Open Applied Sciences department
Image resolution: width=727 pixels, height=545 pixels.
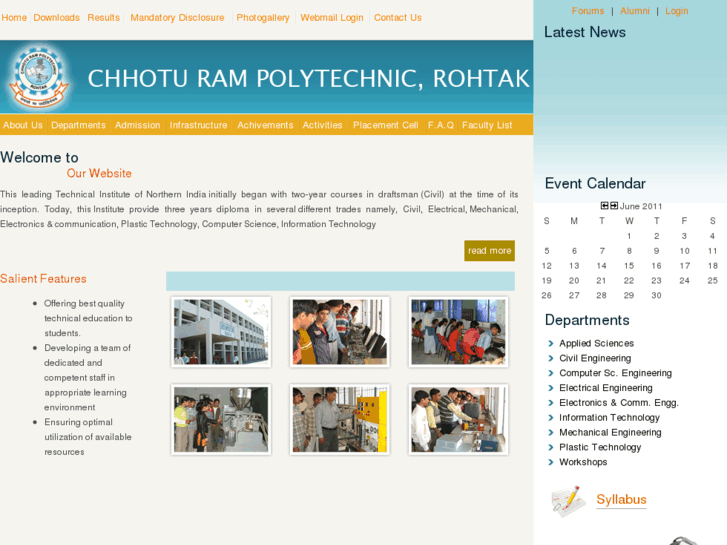point(596,343)
